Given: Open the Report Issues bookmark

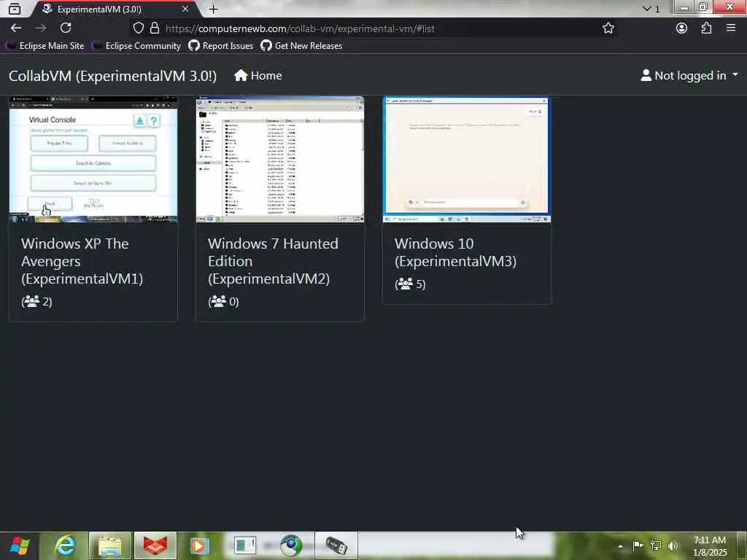Looking at the screenshot, I should 220,46.
